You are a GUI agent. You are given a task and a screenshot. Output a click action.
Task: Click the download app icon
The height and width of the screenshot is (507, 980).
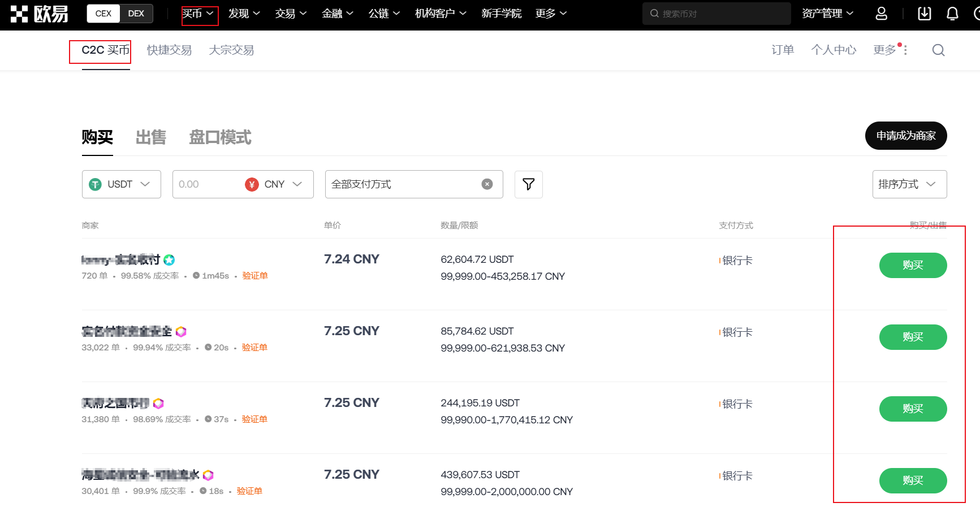[x=924, y=14]
